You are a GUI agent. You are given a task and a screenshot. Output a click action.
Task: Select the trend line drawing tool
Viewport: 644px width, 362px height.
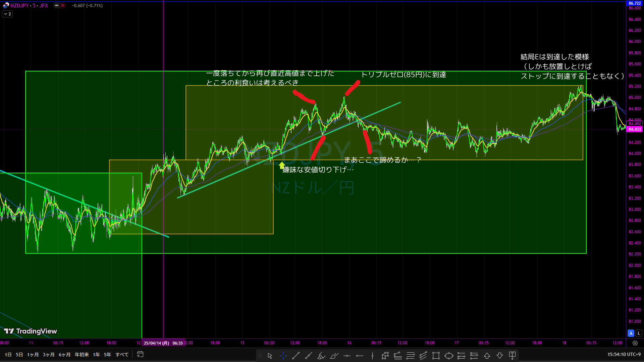(x=296, y=356)
